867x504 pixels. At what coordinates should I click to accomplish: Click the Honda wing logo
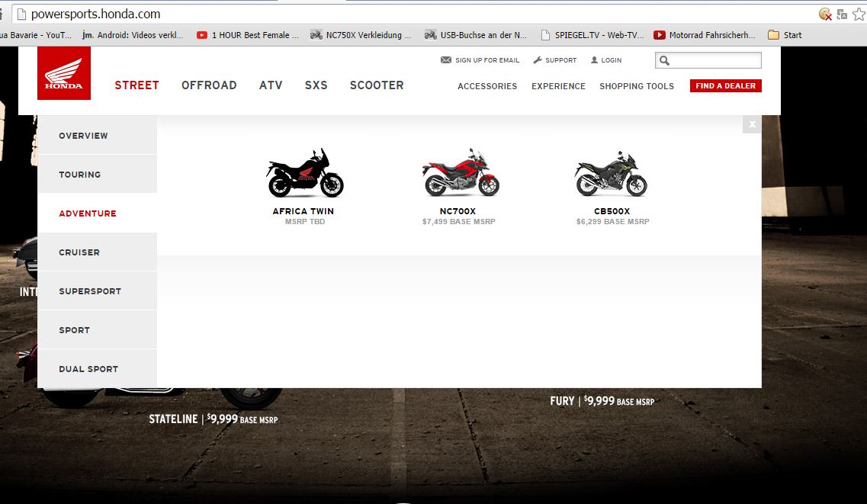pyautogui.click(x=63, y=73)
